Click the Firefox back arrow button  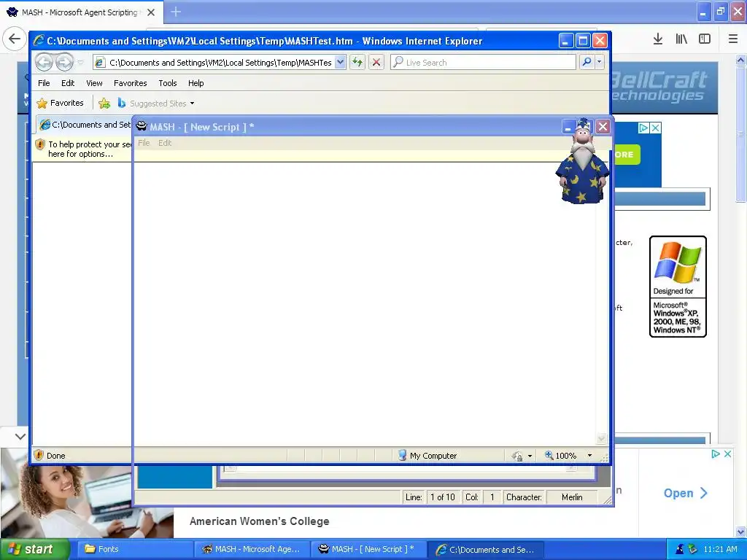pyautogui.click(x=15, y=39)
